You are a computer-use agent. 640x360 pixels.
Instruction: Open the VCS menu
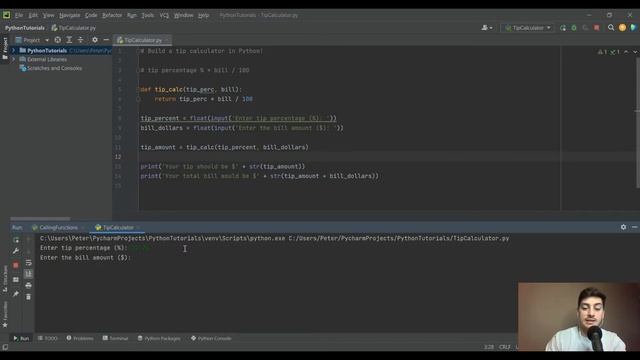click(164, 15)
